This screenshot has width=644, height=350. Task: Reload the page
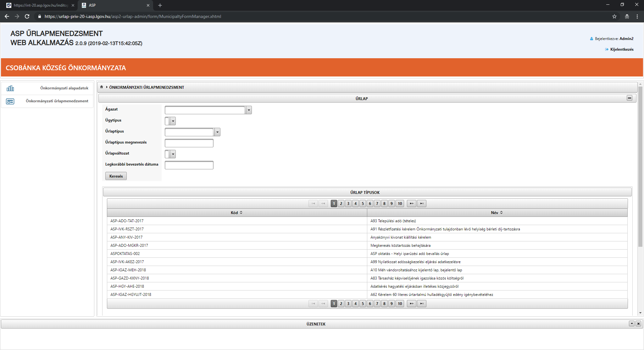click(x=27, y=16)
